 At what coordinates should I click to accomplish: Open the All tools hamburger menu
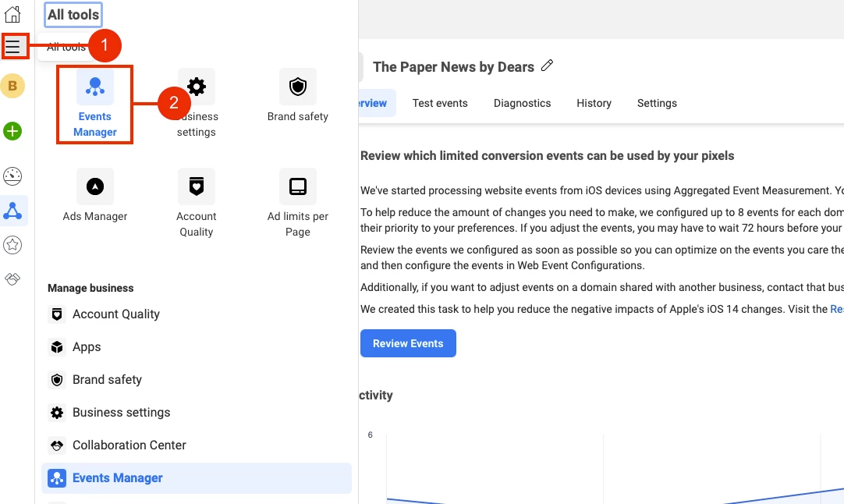coord(13,46)
